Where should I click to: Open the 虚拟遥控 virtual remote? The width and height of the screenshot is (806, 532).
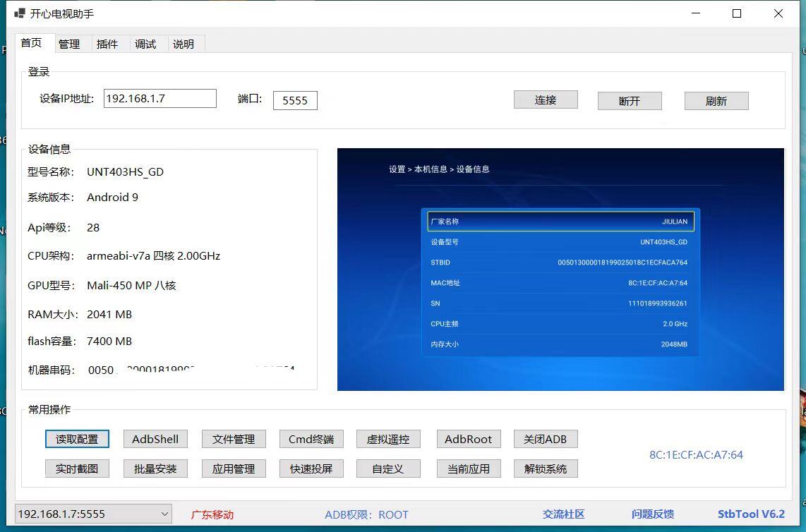click(x=388, y=439)
